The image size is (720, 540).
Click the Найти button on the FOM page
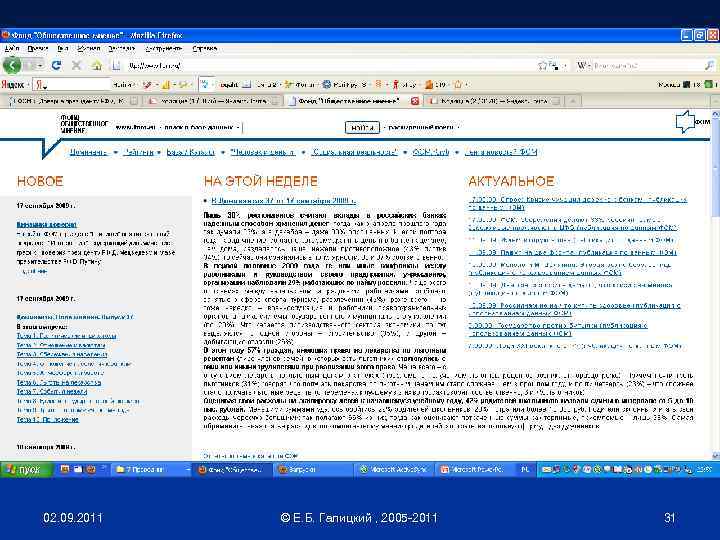[362, 127]
